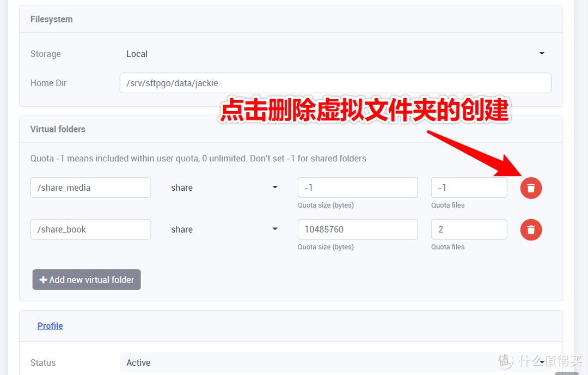Click the trash icon next to quota -1 row
Viewport: 588px width, 375px height.
pyautogui.click(x=531, y=187)
